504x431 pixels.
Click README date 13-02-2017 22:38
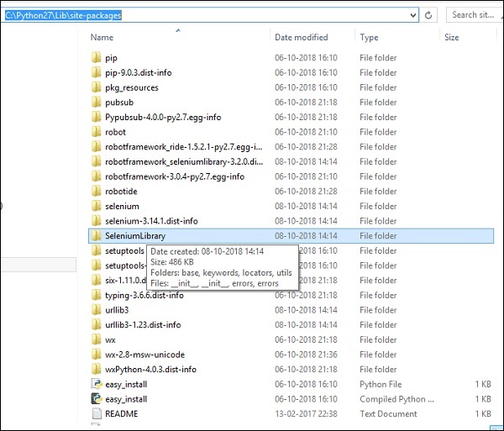(306, 413)
